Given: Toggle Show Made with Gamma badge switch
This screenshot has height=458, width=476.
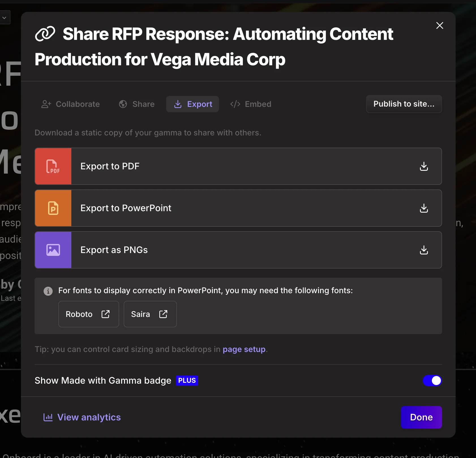Looking at the screenshot, I should click(432, 381).
